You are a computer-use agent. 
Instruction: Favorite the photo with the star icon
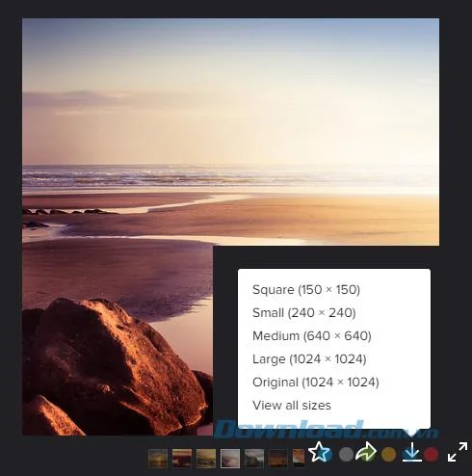318,452
